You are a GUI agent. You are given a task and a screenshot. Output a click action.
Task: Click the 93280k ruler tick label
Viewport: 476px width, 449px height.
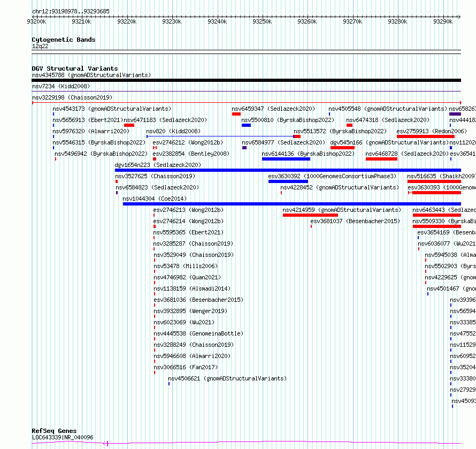point(398,21)
